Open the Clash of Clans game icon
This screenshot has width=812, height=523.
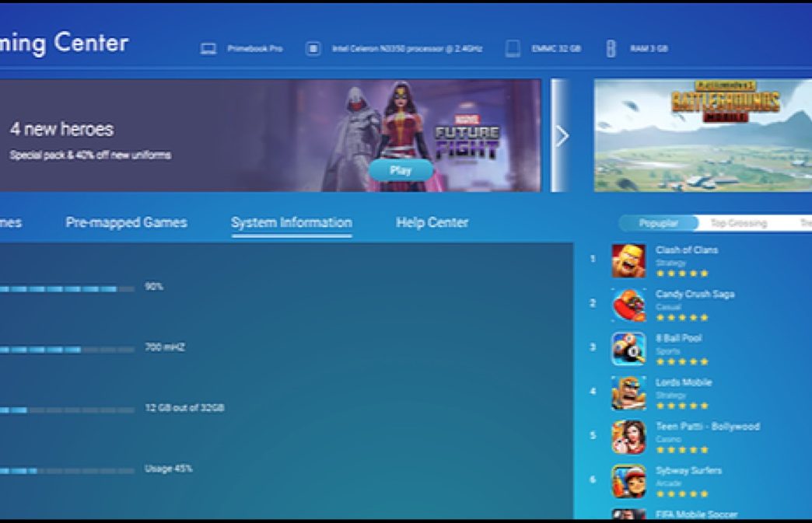628,261
